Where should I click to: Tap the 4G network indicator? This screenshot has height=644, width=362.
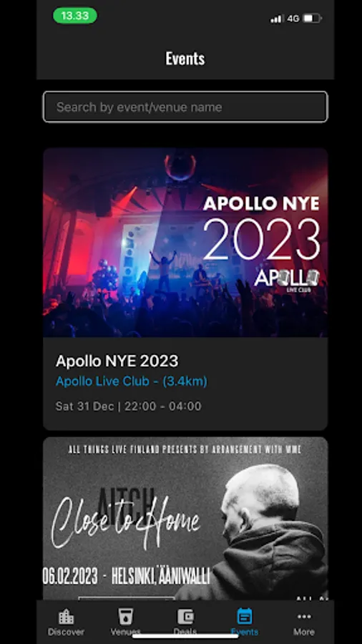pyautogui.click(x=293, y=19)
